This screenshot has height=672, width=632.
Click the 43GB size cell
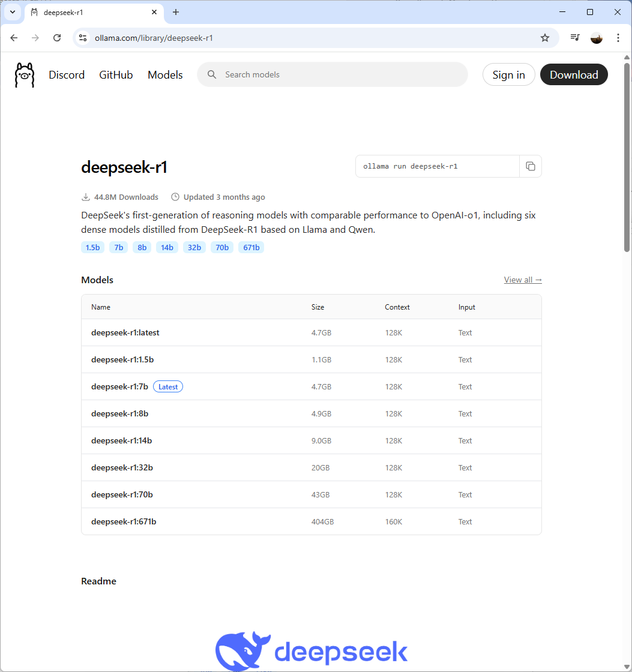click(x=321, y=494)
